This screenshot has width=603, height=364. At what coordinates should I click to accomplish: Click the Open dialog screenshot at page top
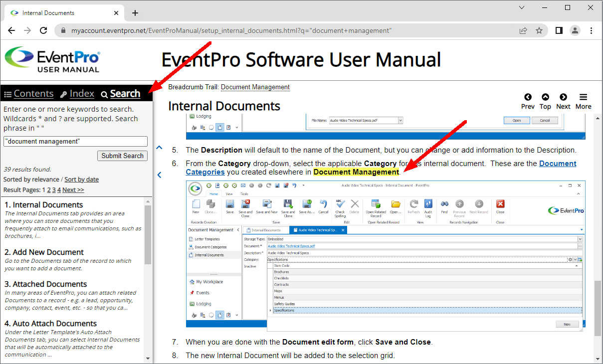(386, 127)
